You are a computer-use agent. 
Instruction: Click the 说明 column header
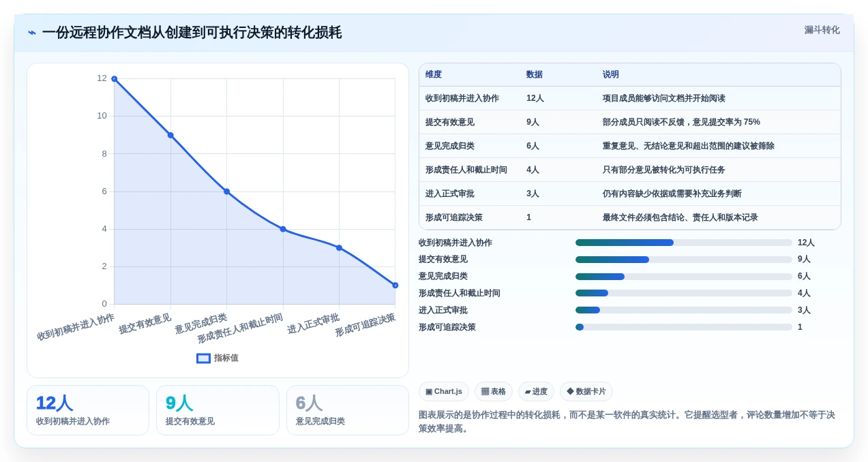pyautogui.click(x=611, y=74)
